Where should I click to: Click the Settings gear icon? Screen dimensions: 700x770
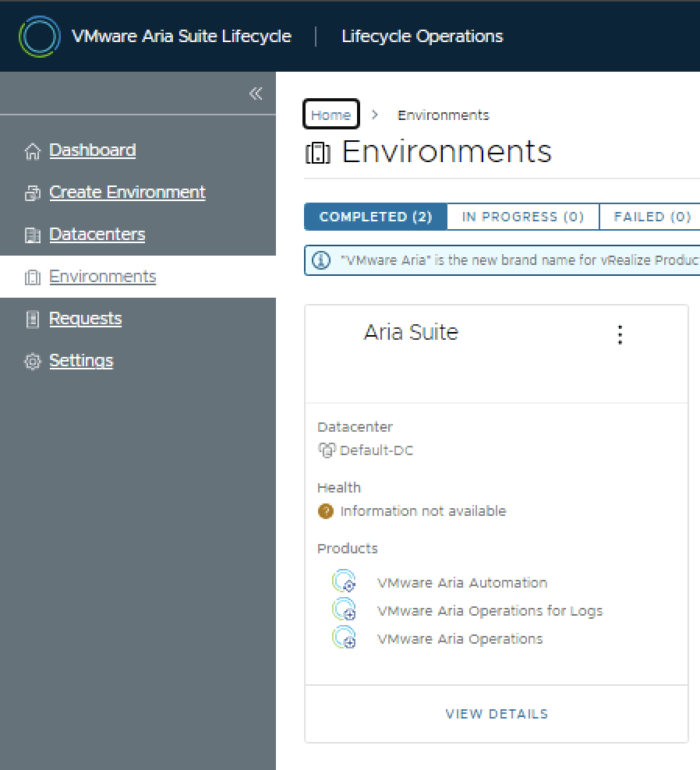(x=32, y=362)
